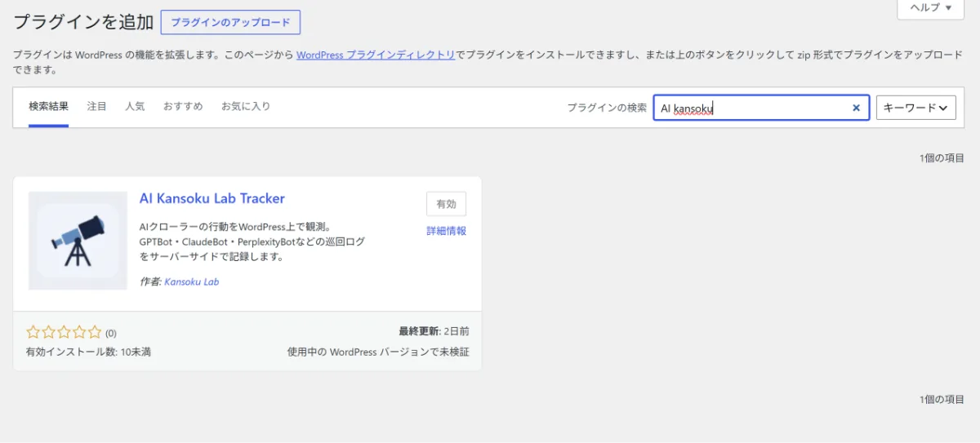Click the telescope plugin icon thumbnail
Viewport: 980px width, 443px height.
(78, 241)
